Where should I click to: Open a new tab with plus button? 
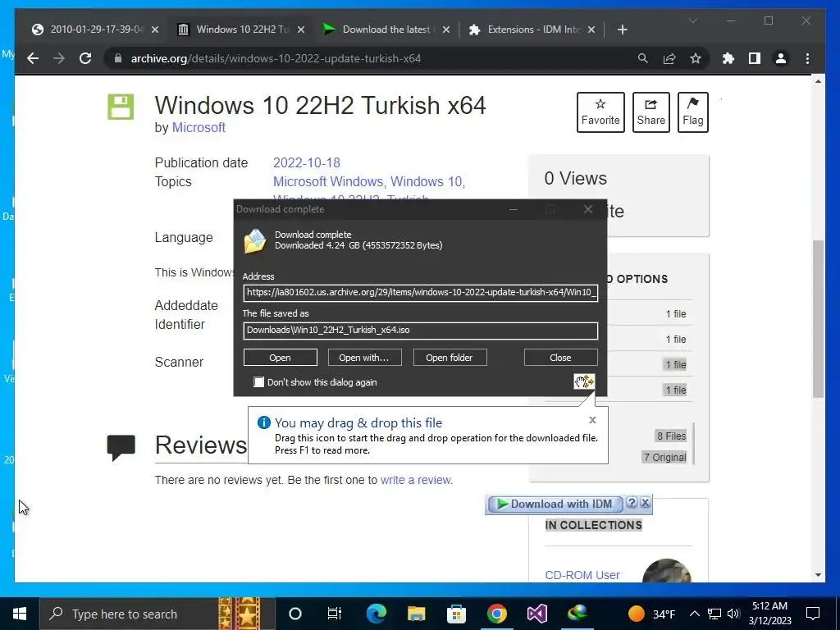pos(622,30)
